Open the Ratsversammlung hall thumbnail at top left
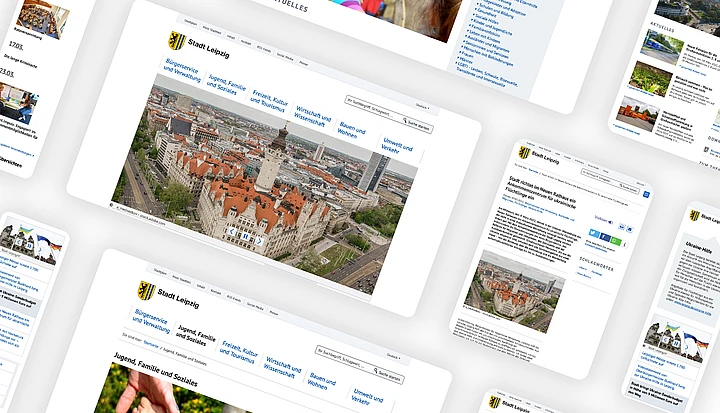 pos(42,17)
